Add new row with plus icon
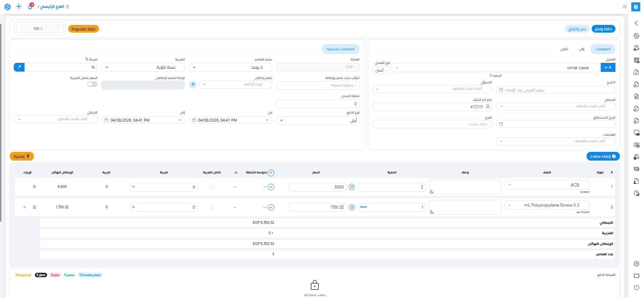Screen dimensions: 644x298 pyautogui.click(x=24, y=207)
